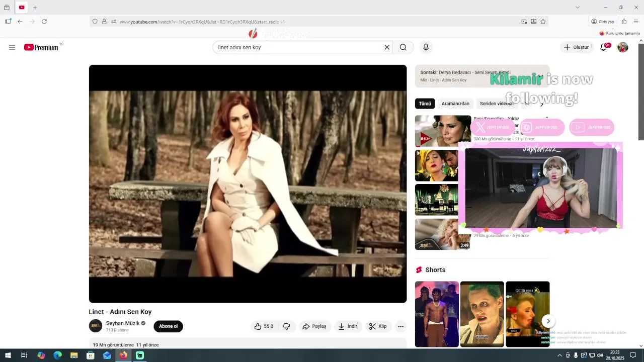
Task: Click the install/save page icon in address bar
Action: pos(534,22)
